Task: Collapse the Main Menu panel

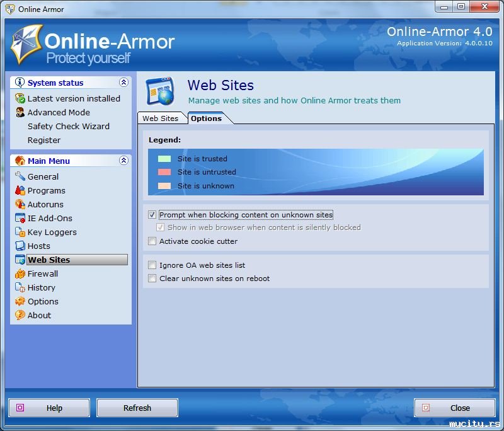Action: [x=123, y=161]
